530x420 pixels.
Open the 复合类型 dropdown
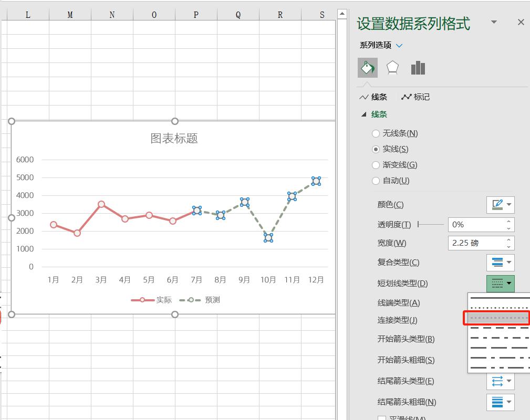click(x=500, y=262)
